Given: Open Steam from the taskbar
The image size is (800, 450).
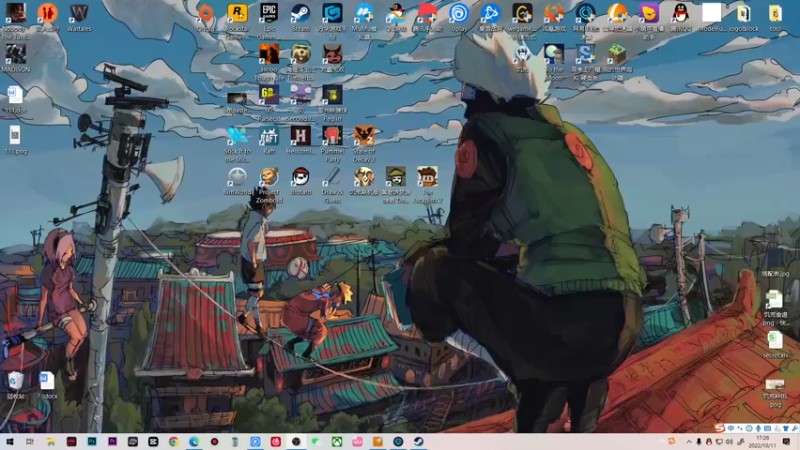Looking at the screenshot, I should tap(418, 441).
